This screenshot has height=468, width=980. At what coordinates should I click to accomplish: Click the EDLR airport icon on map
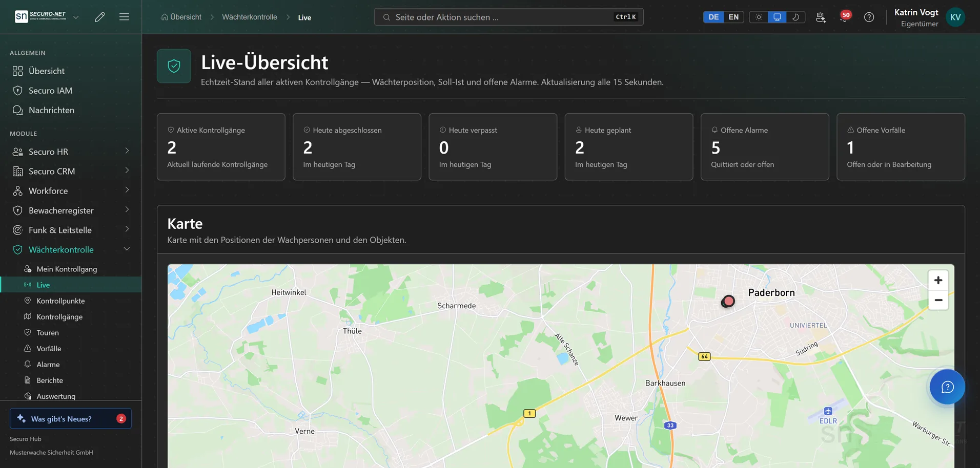[828, 411]
